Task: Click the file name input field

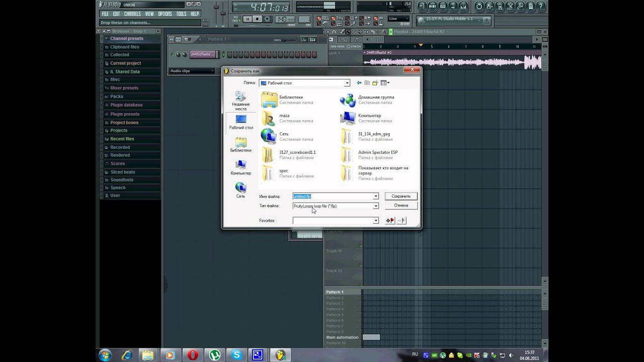Action: (333, 196)
